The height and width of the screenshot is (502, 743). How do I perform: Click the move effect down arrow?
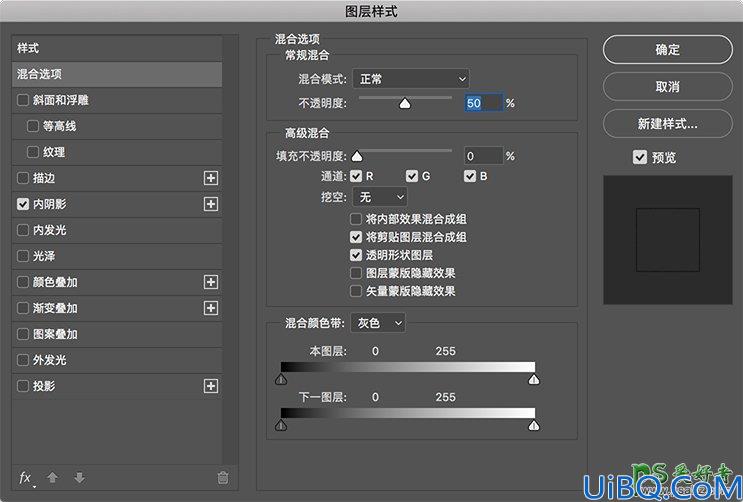click(x=80, y=477)
